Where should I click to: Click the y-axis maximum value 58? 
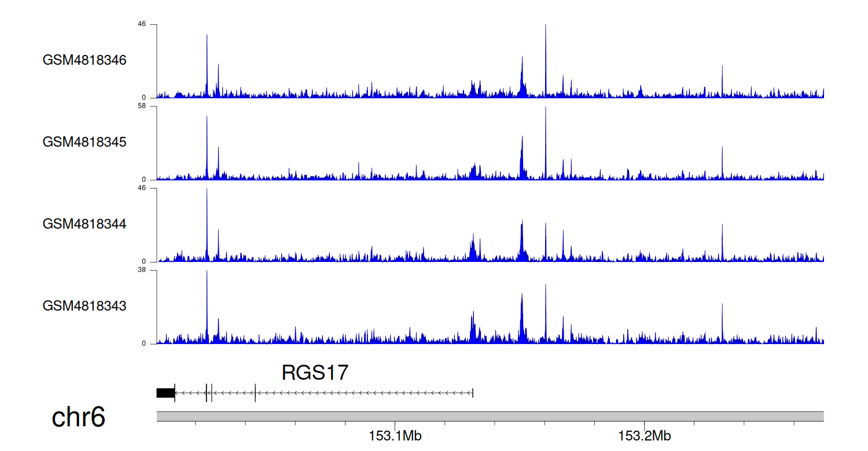click(141, 106)
